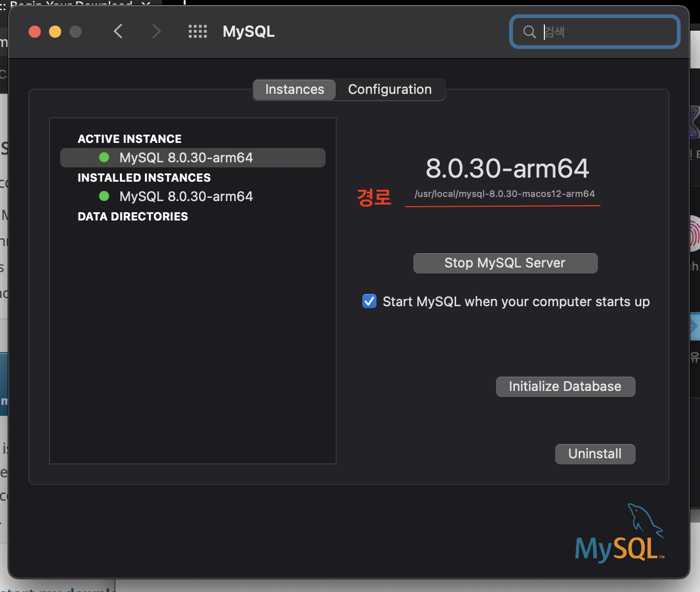Viewport: 700px width, 592px height.
Task: Toggle Start MySQL when computer starts up
Action: coord(369,302)
